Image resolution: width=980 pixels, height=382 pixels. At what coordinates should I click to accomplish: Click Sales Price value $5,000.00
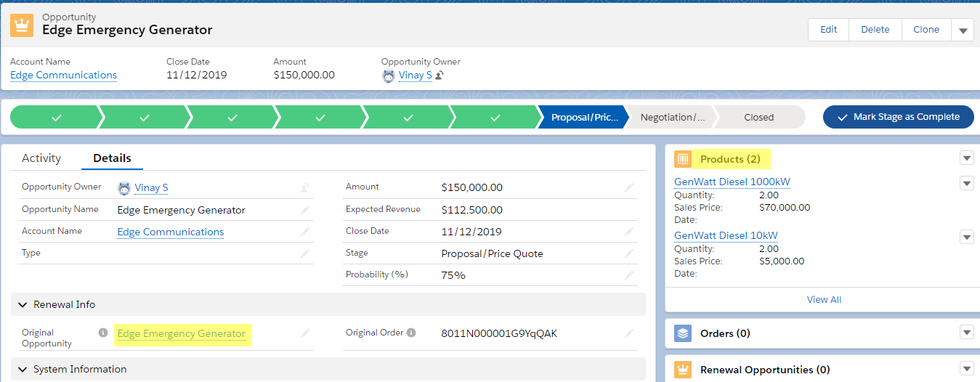pos(782,261)
